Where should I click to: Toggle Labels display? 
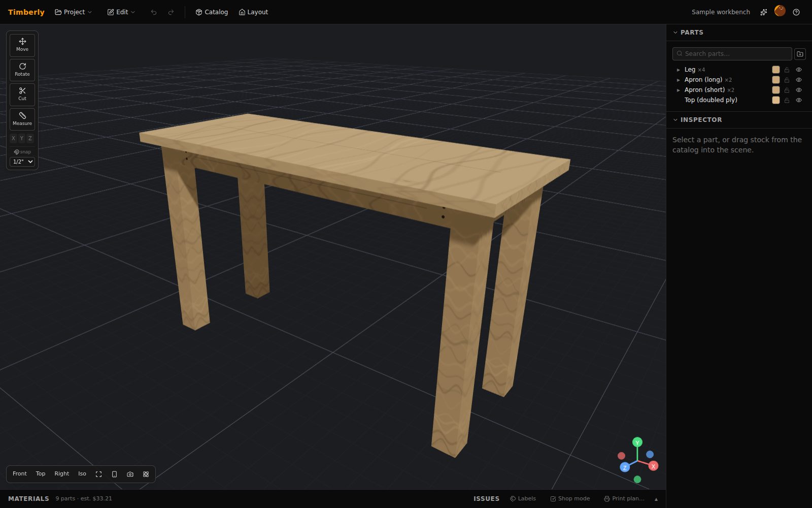pos(523,499)
